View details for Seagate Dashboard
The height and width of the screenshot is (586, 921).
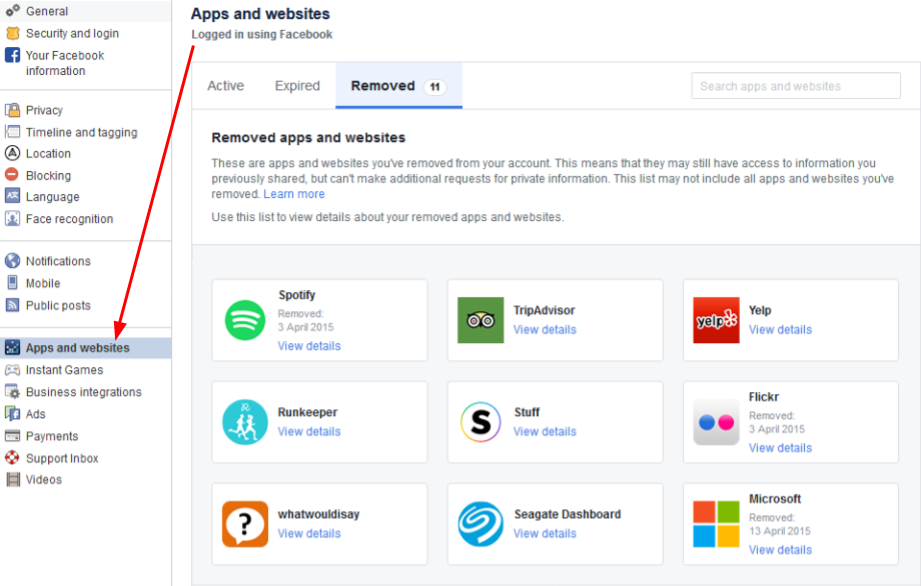pyautogui.click(x=544, y=533)
